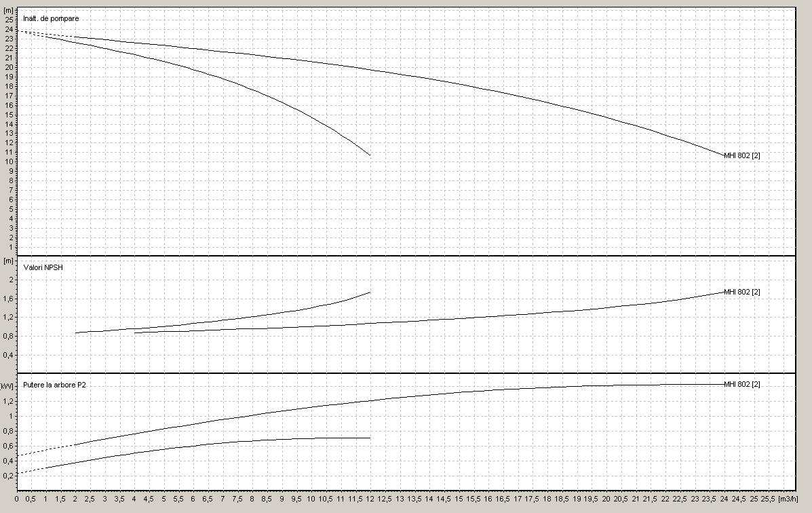Click the short head curve's end at 12 m3/h
This screenshot has width=812, height=513.
coord(370,155)
